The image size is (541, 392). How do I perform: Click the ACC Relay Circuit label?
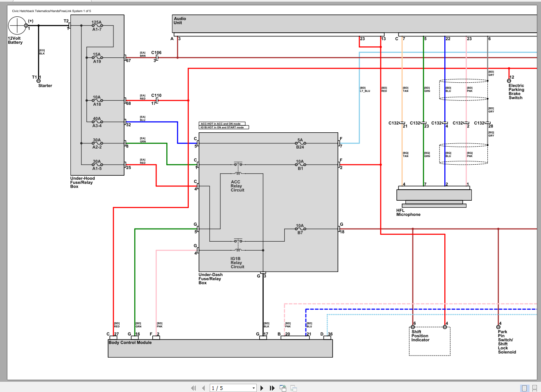coord(238,186)
